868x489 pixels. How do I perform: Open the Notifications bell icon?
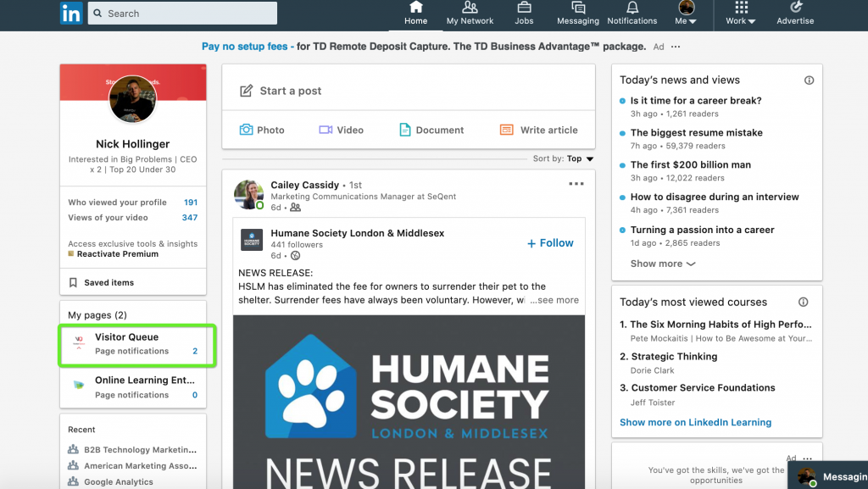point(632,7)
